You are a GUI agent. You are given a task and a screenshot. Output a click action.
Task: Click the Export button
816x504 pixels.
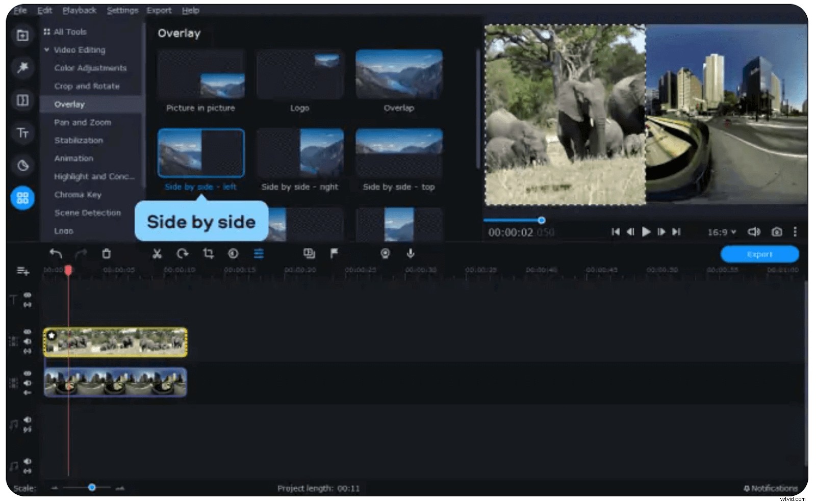[759, 254]
